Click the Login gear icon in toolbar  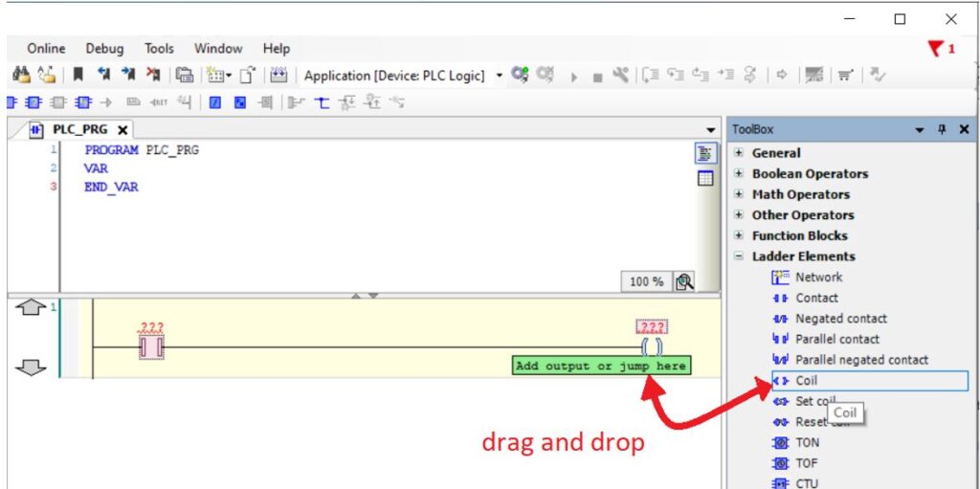coord(520,75)
